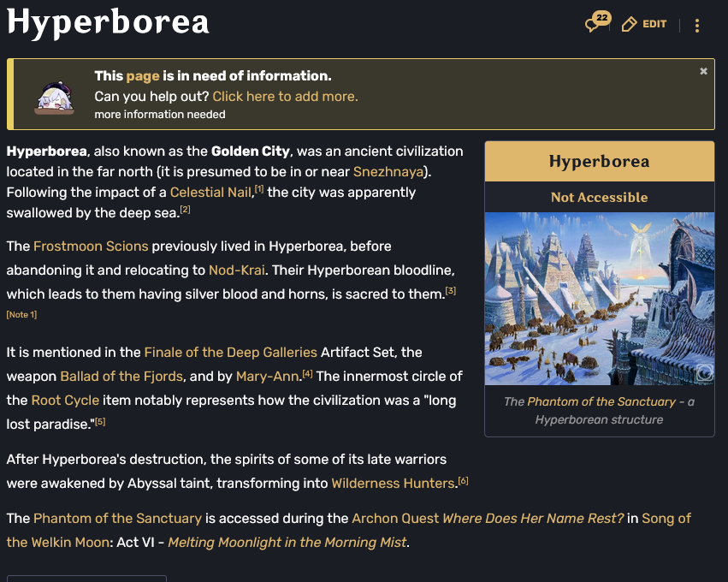
Task: Open the three-dot more options menu
Action: click(x=697, y=25)
